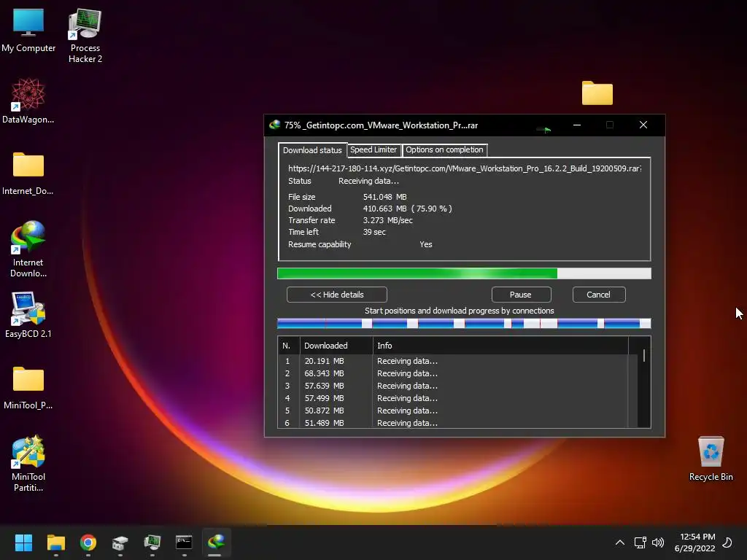Collapse details with Hide details button
This screenshot has height=560, width=747.
tap(337, 295)
